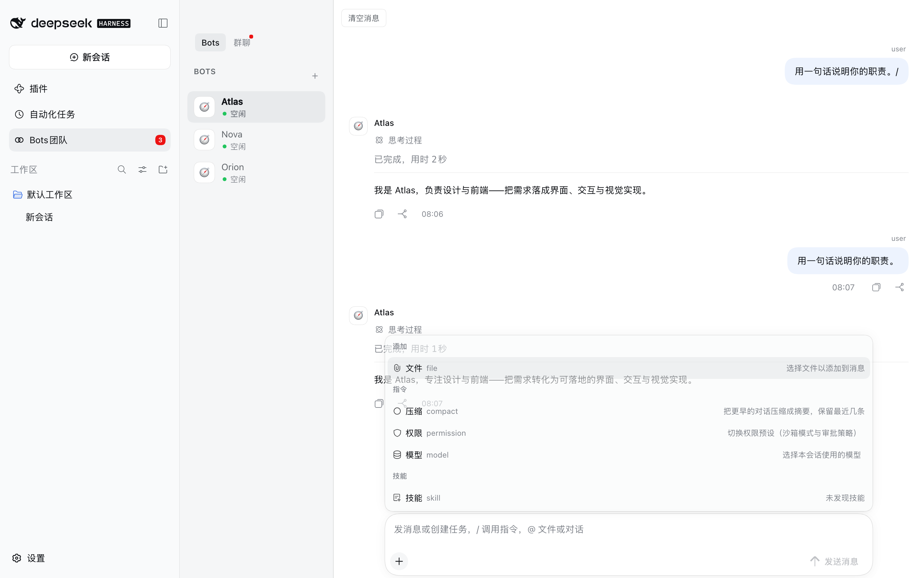Image resolution: width=924 pixels, height=578 pixels.
Task: Open 自动化任务 automation tasks
Action: (90, 114)
